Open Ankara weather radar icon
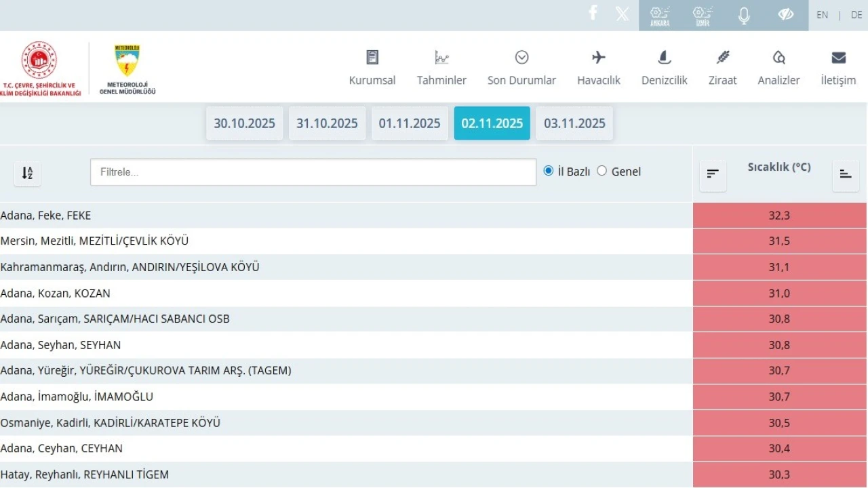Viewport: 868px width, 488px height. click(x=660, y=16)
